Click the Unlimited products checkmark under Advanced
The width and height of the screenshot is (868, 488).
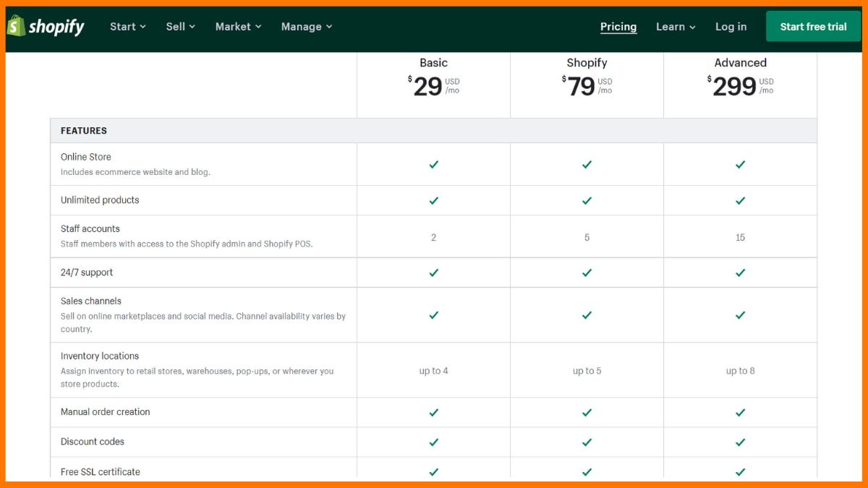[740, 200]
